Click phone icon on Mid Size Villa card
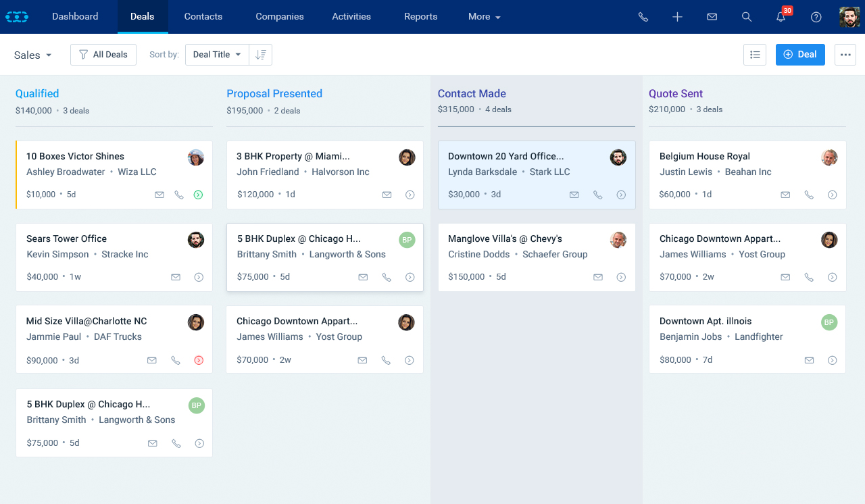865x504 pixels. pos(176,360)
